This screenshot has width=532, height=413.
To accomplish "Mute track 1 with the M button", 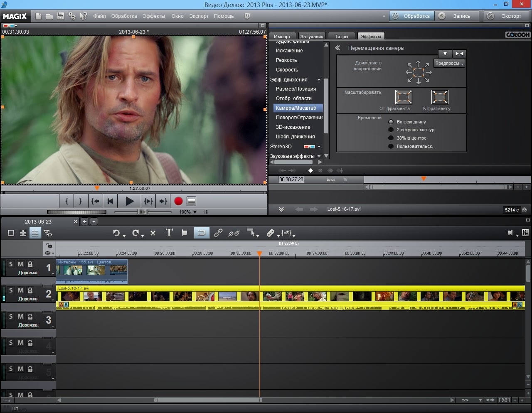I will click(x=20, y=264).
